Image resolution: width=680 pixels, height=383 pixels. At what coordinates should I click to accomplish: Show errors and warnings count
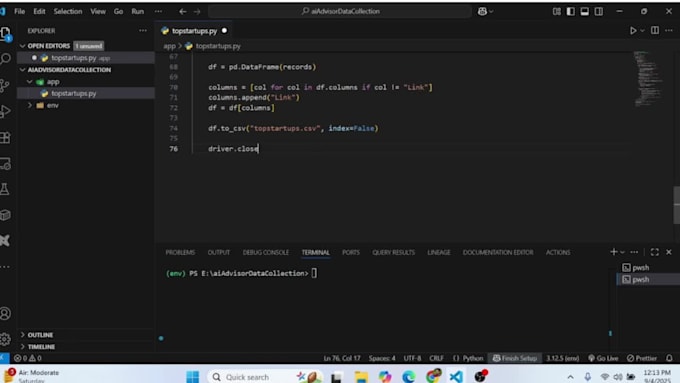coord(28,358)
